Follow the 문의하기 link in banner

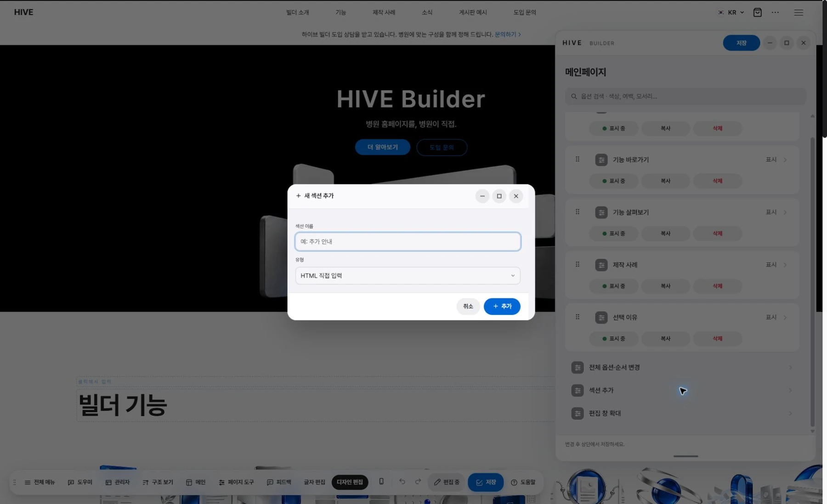[x=507, y=34]
